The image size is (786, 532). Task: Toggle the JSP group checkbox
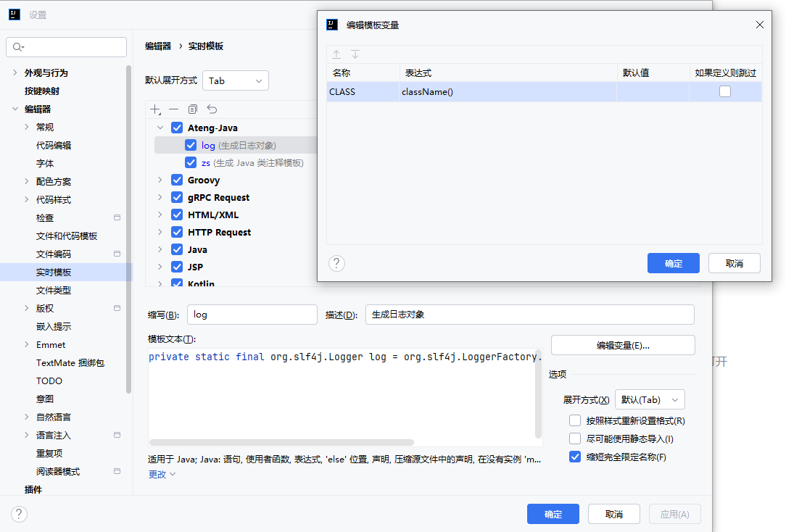pos(177,267)
